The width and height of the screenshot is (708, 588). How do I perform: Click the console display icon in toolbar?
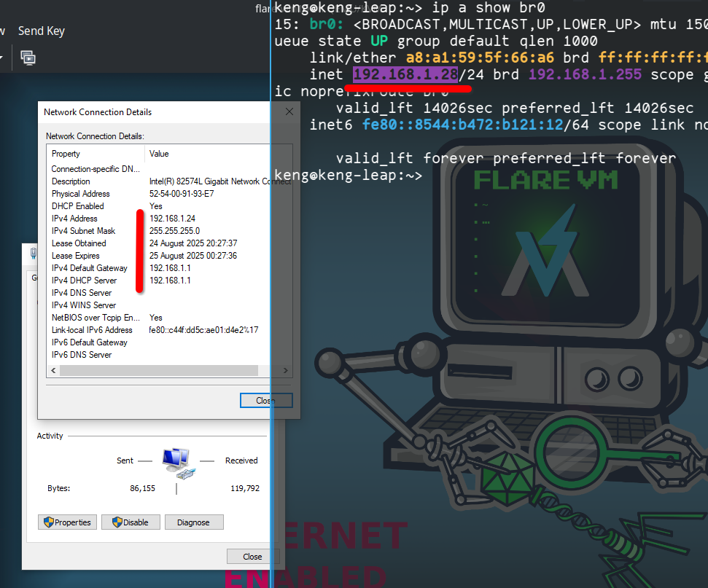(28, 57)
